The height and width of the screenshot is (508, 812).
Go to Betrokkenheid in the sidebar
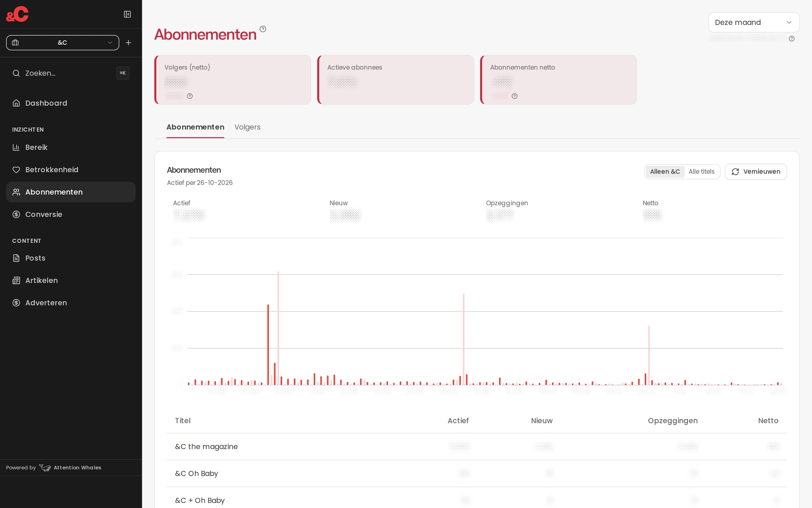click(x=71, y=170)
